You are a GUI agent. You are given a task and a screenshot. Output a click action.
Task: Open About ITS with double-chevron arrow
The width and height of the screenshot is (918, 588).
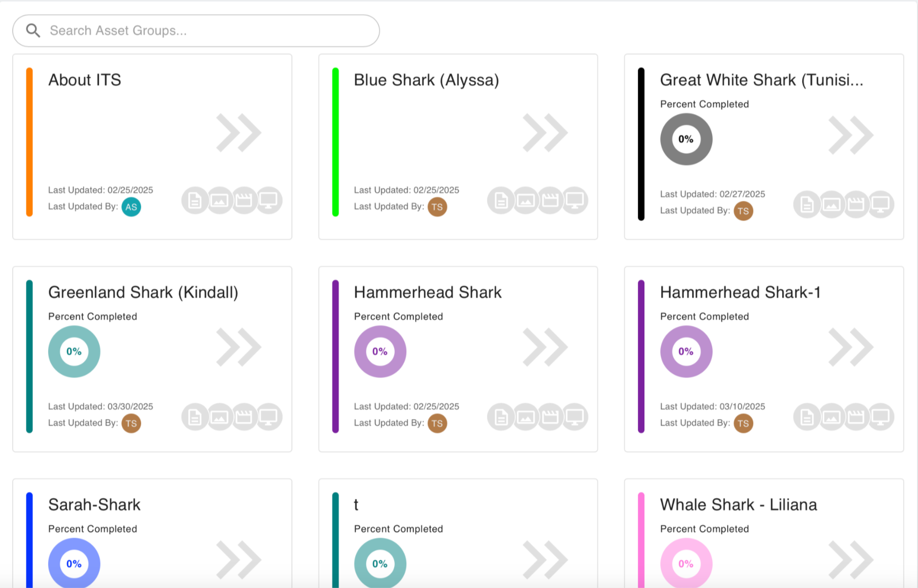click(x=239, y=133)
